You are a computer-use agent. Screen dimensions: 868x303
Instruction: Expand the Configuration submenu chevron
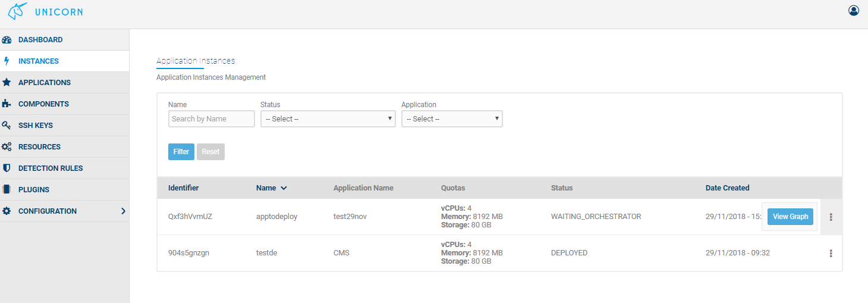pyautogui.click(x=123, y=211)
